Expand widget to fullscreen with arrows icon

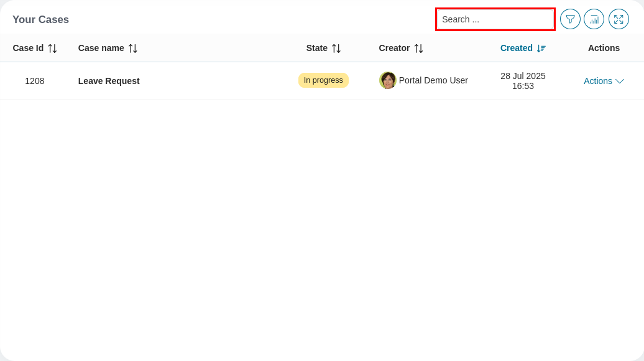619,19
